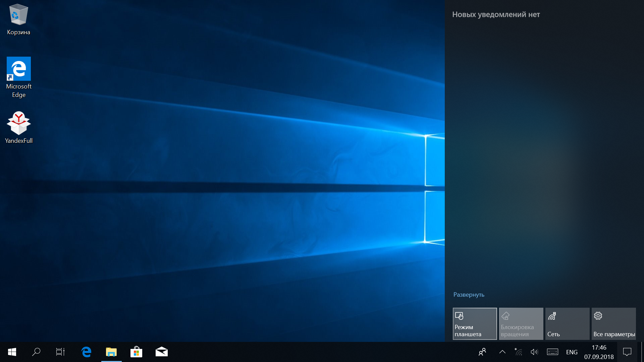Click the volume speaker tray icon
Viewport: 644px width, 362px height.
[534, 352]
